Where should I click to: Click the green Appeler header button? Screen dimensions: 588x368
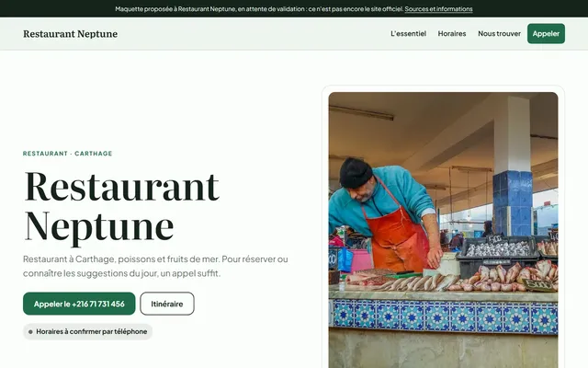pyautogui.click(x=546, y=33)
